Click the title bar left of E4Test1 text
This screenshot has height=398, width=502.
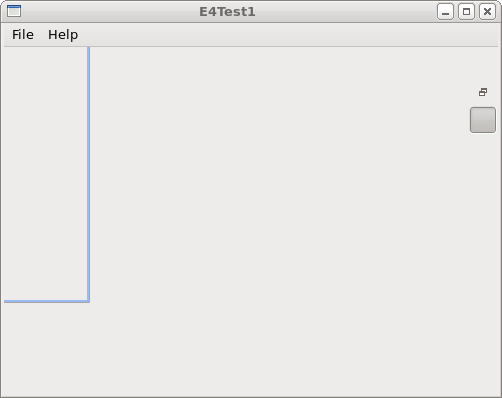point(110,12)
